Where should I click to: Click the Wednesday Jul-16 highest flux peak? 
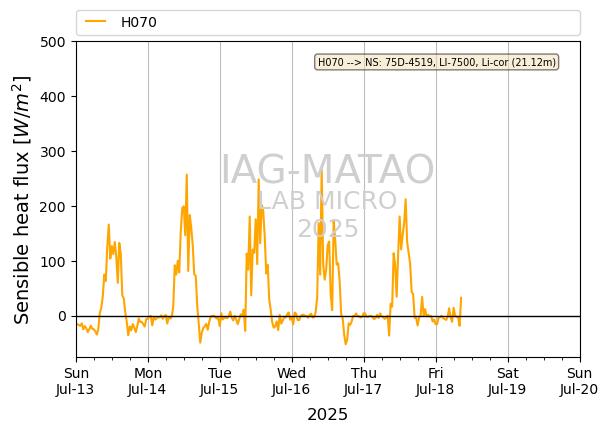pyautogui.click(x=322, y=170)
